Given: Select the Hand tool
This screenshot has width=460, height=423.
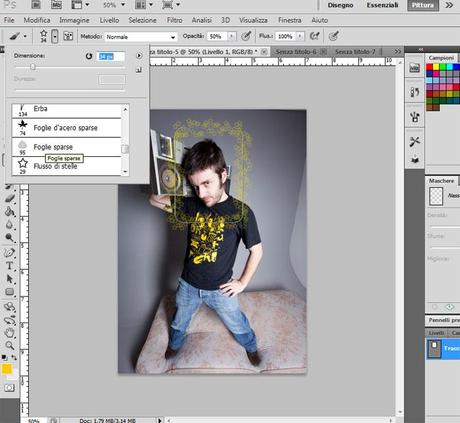Looking at the screenshot, I should [x=10, y=333].
